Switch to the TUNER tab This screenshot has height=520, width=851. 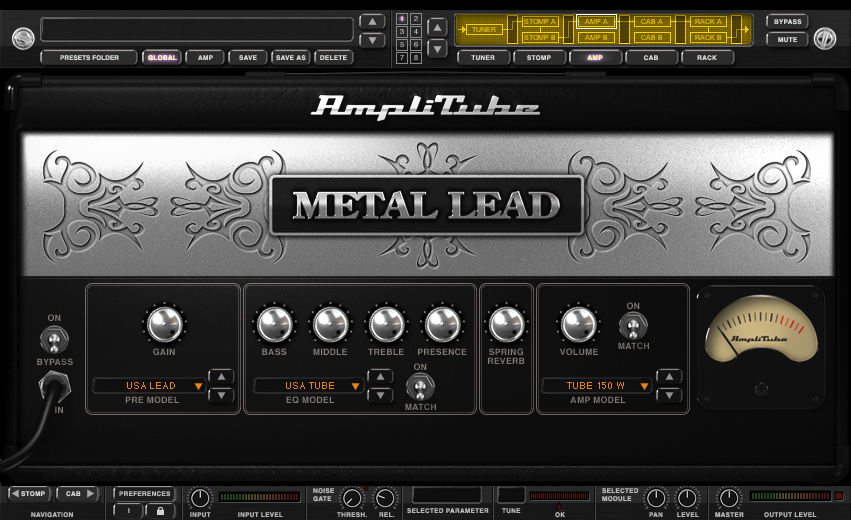(x=483, y=58)
